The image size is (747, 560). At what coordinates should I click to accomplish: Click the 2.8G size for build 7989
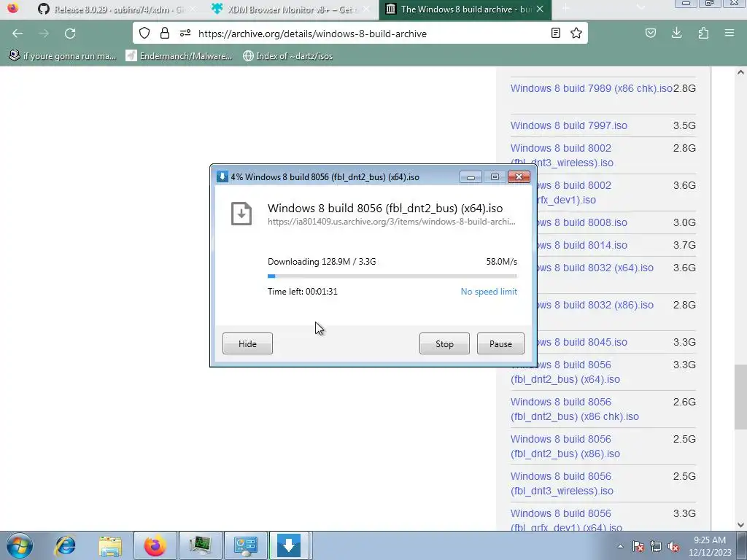[684, 88]
